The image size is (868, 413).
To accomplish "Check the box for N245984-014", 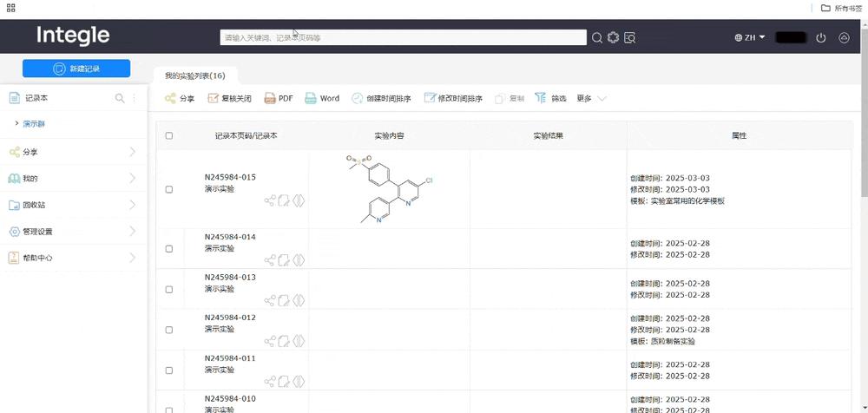I will tap(169, 248).
